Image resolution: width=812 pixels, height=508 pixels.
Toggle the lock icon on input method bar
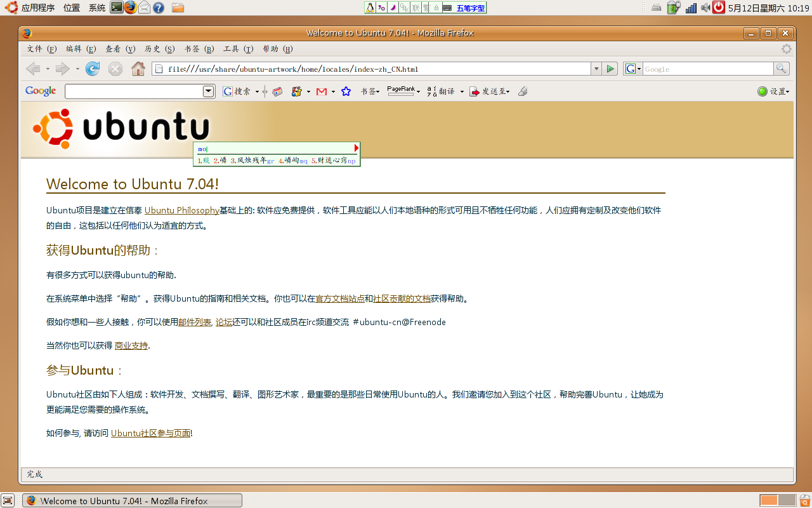point(436,8)
